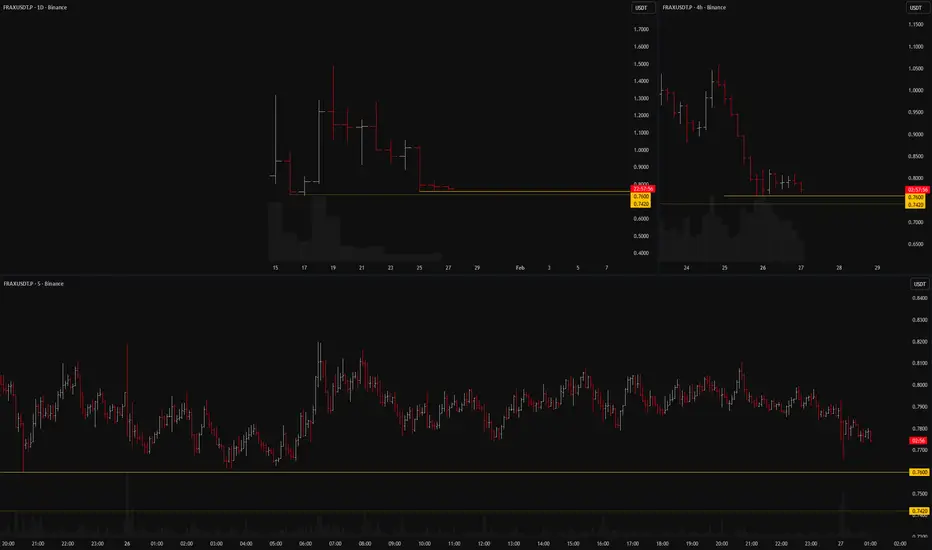Click the Feb label on the 1D time axis
Screen dimensions: 932x550
520,268
